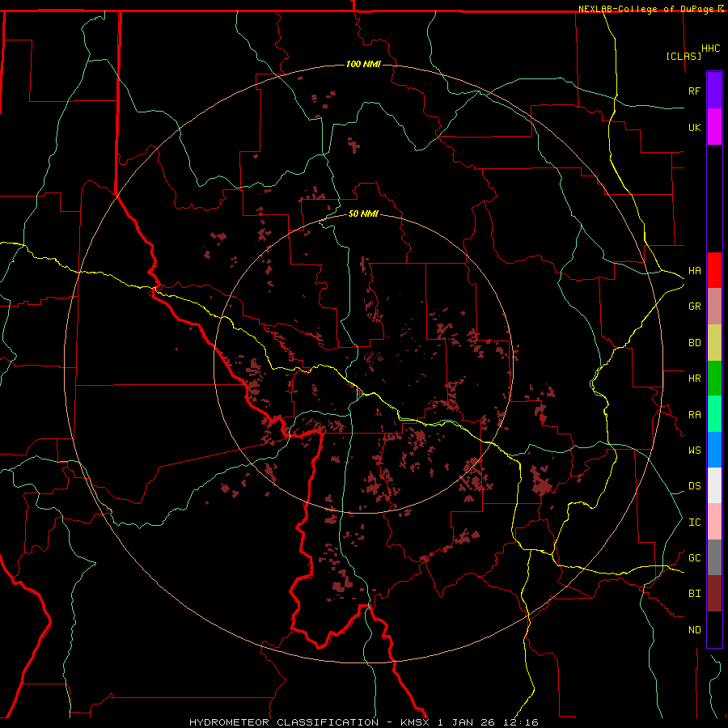Click the HHC product code label
Screen dimensions: 728x728
[x=710, y=49]
